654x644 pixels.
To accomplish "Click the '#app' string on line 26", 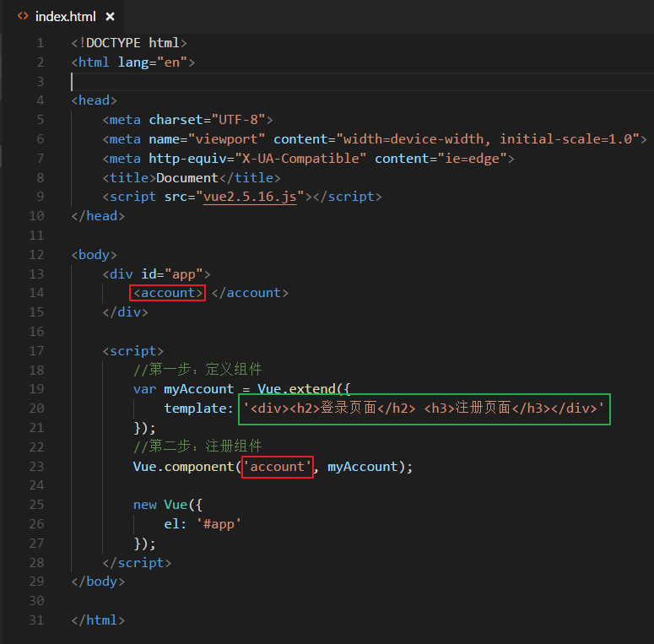I will coord(219,524).
